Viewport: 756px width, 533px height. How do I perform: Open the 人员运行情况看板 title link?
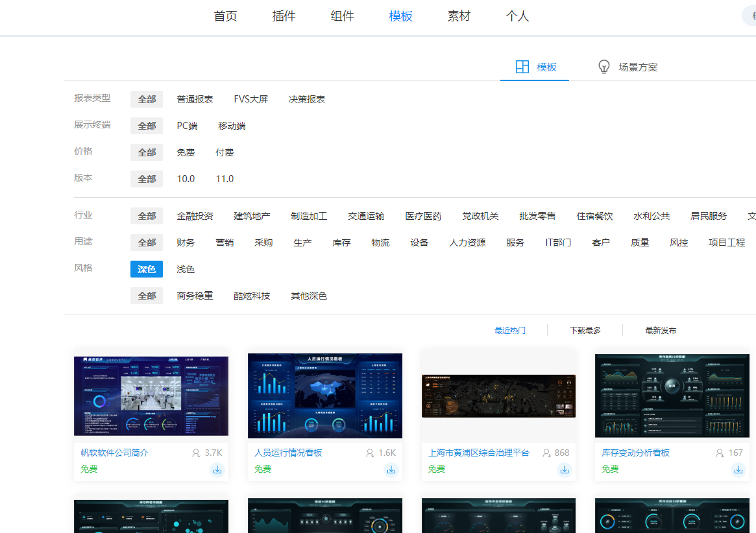tap(288, 453)
